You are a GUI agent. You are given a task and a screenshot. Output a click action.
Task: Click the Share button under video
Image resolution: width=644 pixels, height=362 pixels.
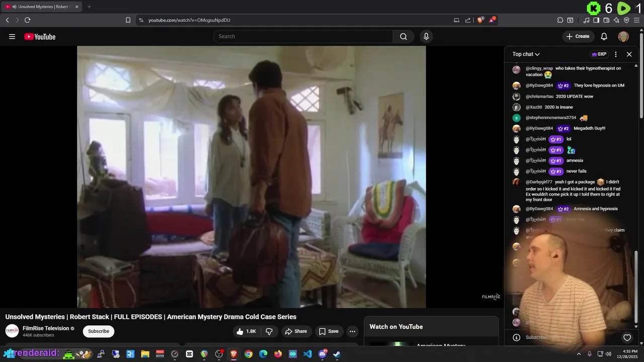[x=295, y=331]
